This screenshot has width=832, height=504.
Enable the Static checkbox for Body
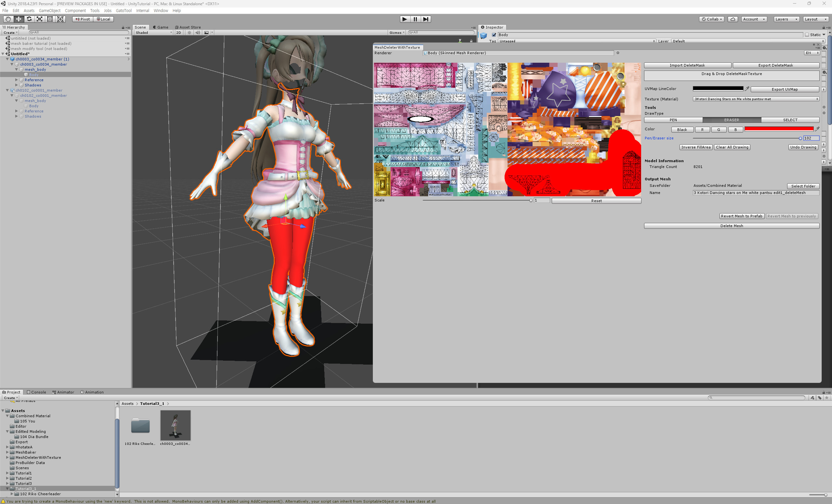[x=806, y=34]
